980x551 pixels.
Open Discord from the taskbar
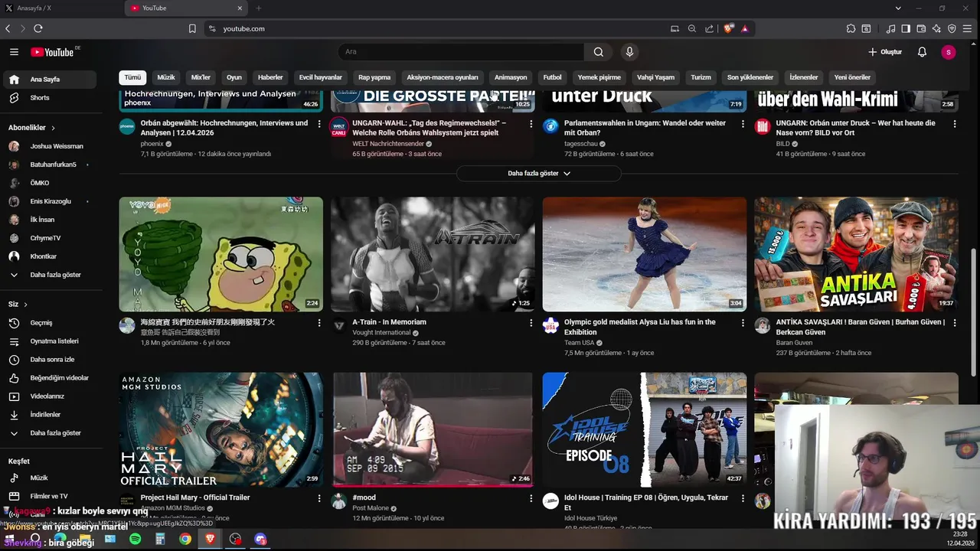coord(260,539)
